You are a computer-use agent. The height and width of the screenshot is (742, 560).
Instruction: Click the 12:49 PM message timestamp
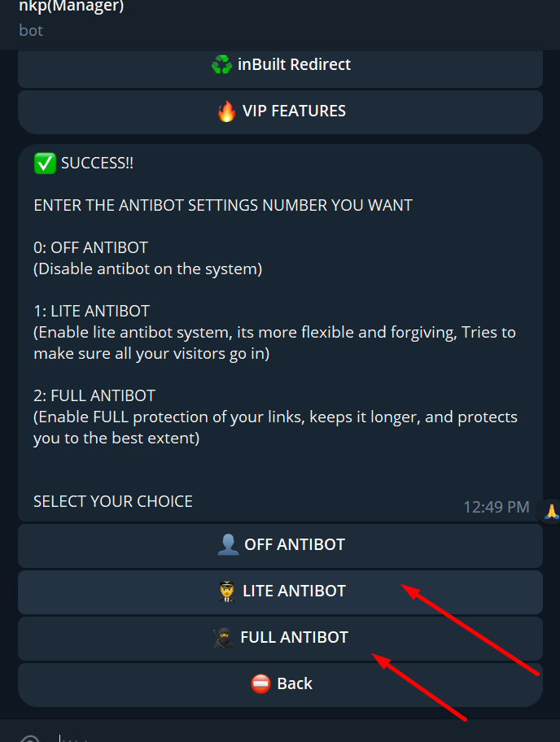pyautogui.click(x=496, y=508)
